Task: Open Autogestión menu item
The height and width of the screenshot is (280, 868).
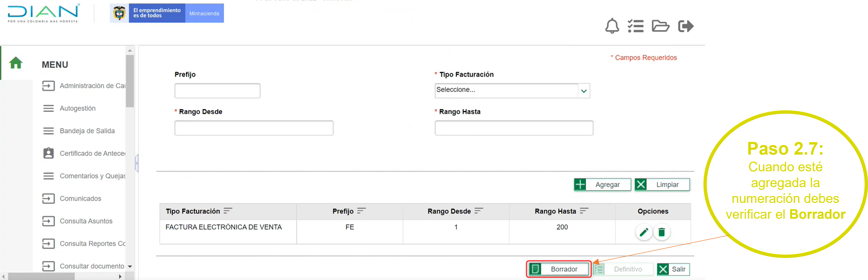Action: coord(78,108)
